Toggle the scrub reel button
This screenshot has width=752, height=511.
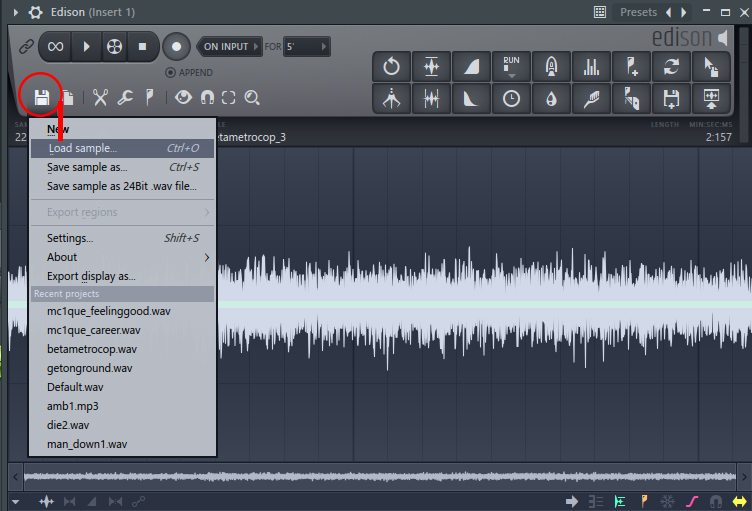click(x=114, y=47)
